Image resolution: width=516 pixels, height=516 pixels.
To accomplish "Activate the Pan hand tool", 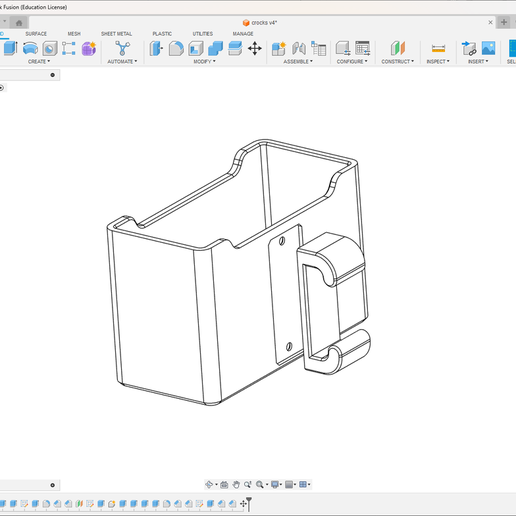I will 236,484.
